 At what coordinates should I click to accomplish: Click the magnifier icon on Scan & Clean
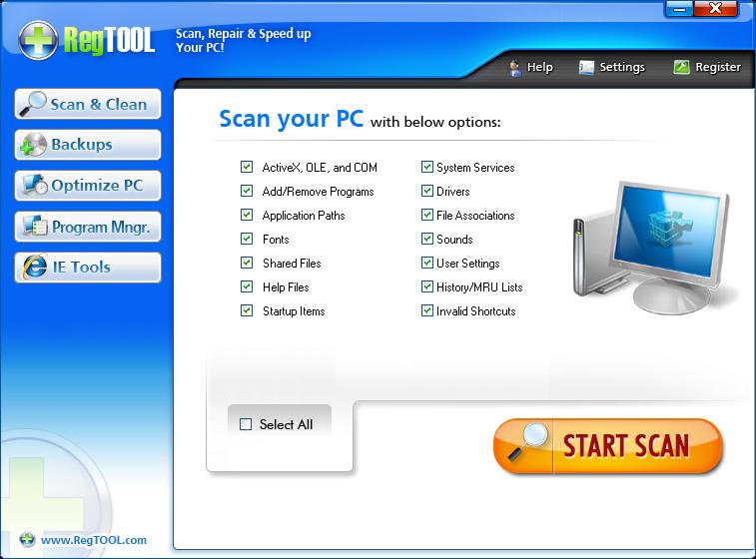click(32, 104)
